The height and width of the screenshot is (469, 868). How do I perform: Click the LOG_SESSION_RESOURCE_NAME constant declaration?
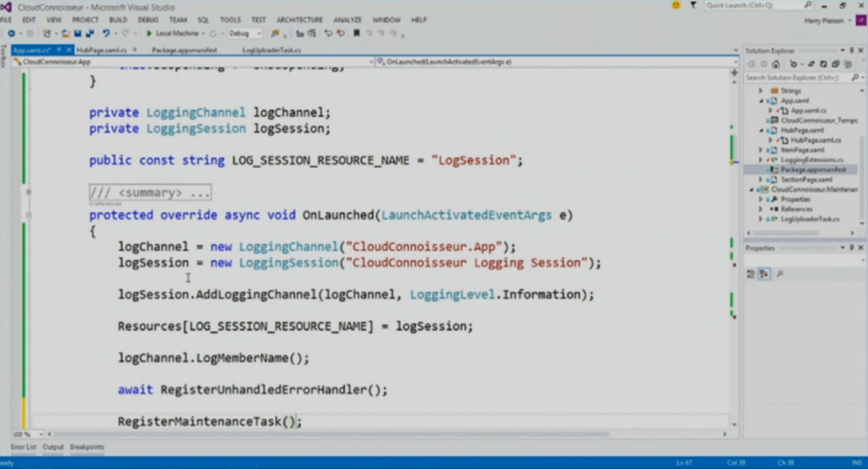[x=305, y=160]
